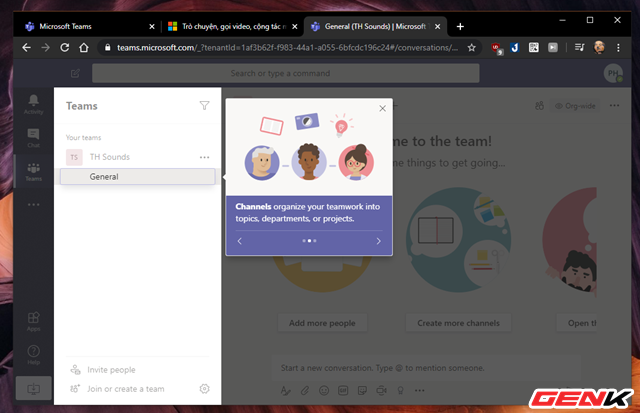Click the new chat compose icon
The height and width of the screenshot is (413, 640).
[x=75, y=73]
